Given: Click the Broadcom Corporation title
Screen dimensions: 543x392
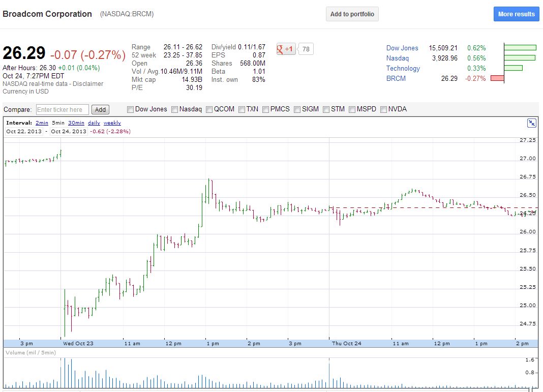Looking at the screenshot, I should point(47,14).
